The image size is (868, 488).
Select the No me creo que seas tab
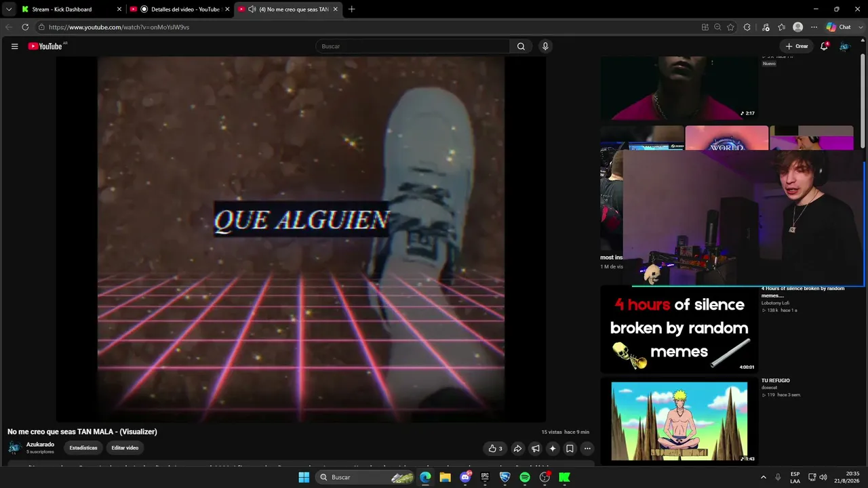coord(288,9)
